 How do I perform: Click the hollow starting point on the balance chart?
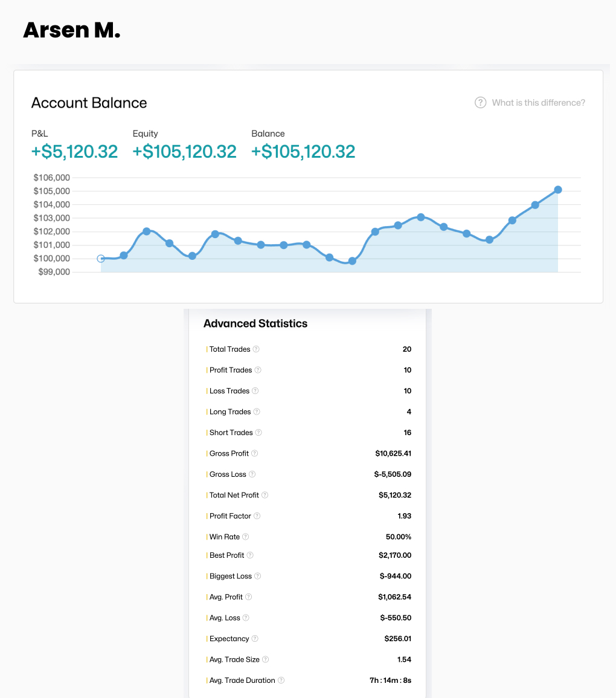point(101,259)
